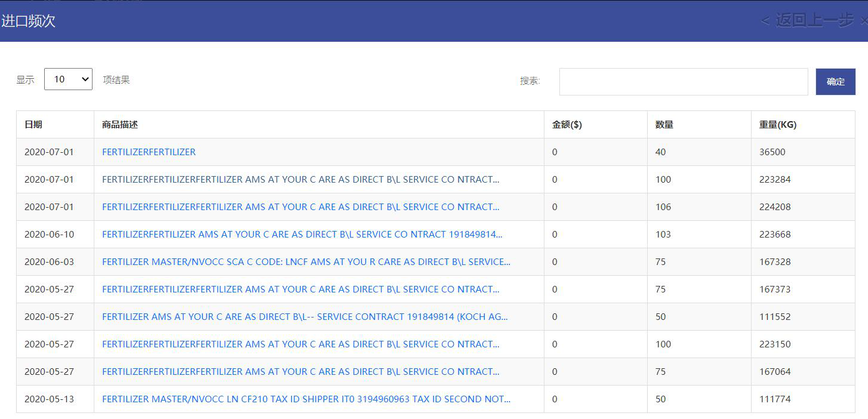Viewport: 868px width, 419px height.
Task: Go back via 返回上一步 link
Action: pyautogui.click(x=807, y=20)
